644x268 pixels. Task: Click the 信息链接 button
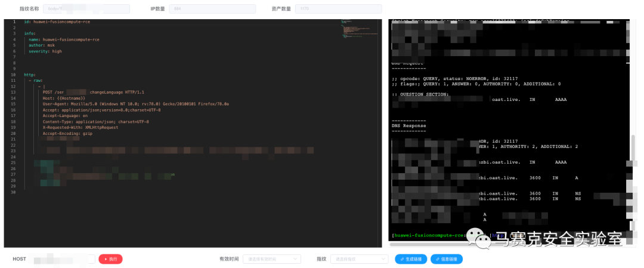(x=447, y=259)
